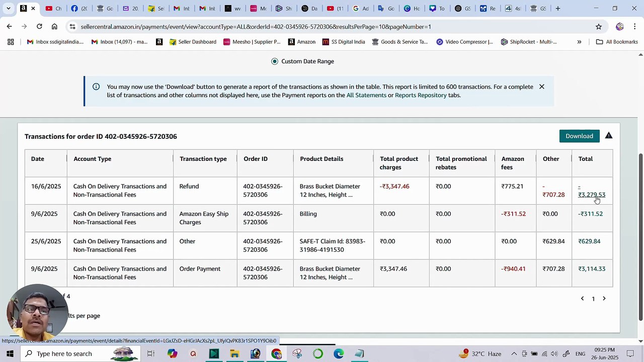
Task: Open the All Bookmarks folder
Action: (x=617, y=42)
